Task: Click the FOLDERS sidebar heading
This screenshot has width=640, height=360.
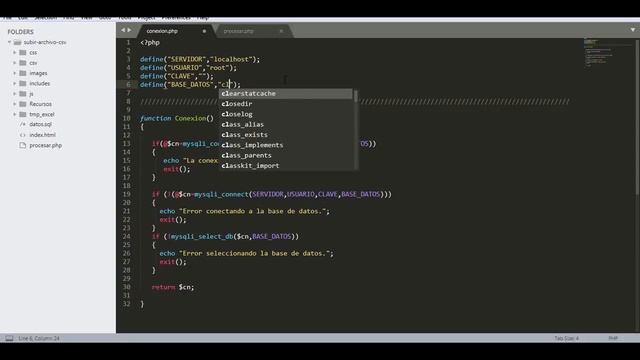Action: tap(20, 32)
